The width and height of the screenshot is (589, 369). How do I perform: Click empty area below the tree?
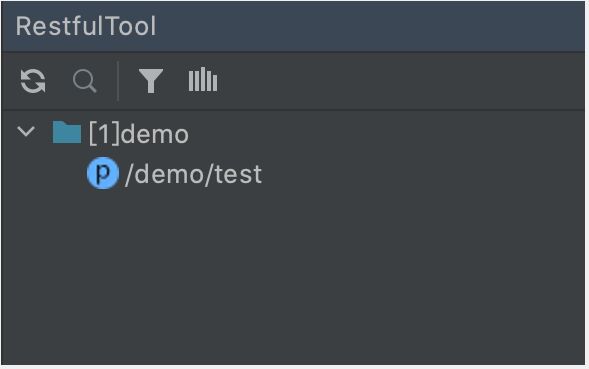pos(293,278)
